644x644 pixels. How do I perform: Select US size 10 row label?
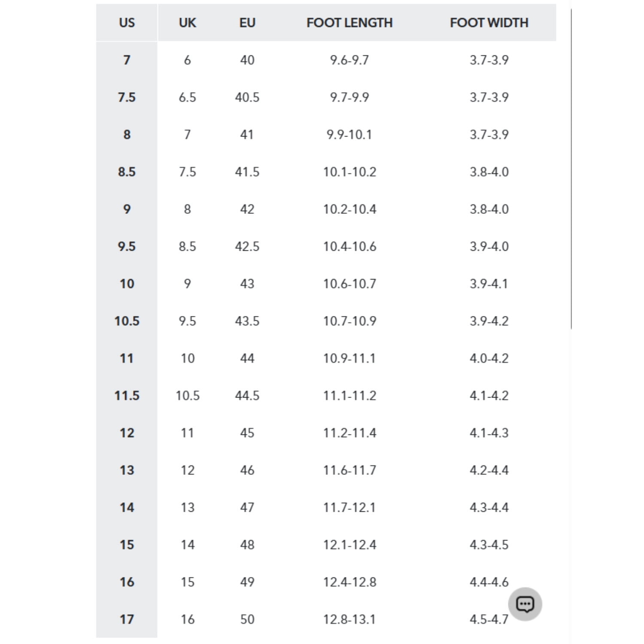[127, 284]
